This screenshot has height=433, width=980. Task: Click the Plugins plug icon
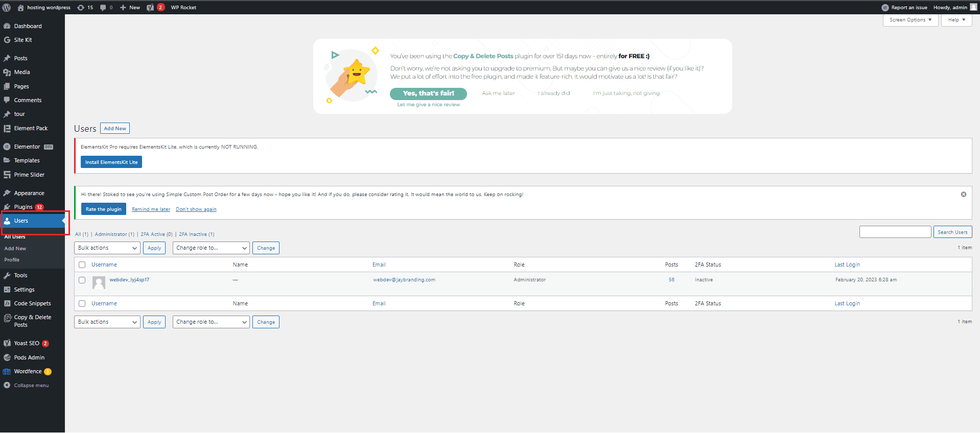click(x=7, y=207)
